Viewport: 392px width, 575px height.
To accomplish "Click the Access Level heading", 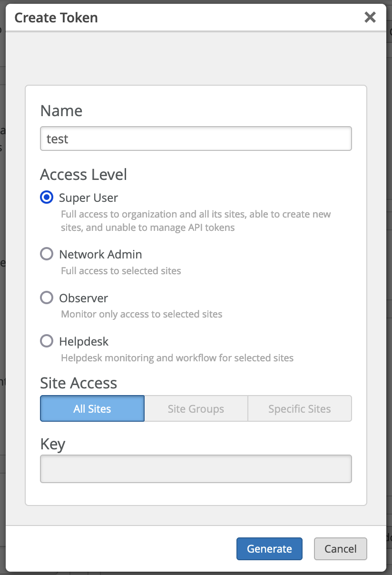I will 84,174.
